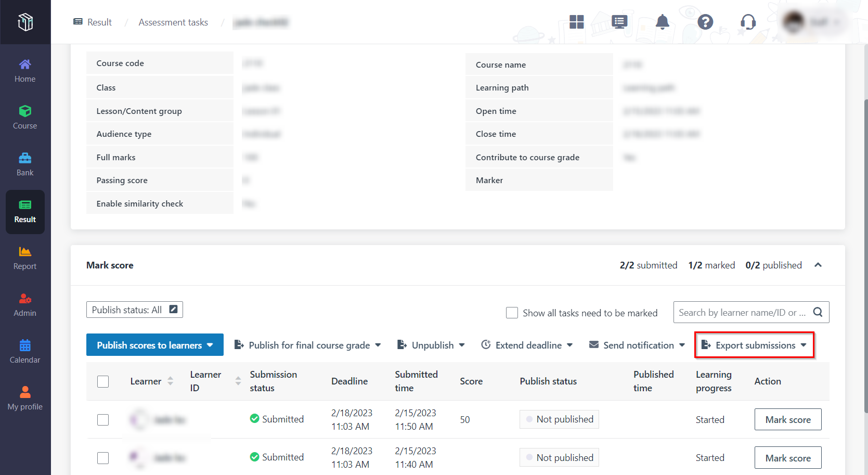Click the Publish status column header
The image size is (868, 475).
[548, 381]
